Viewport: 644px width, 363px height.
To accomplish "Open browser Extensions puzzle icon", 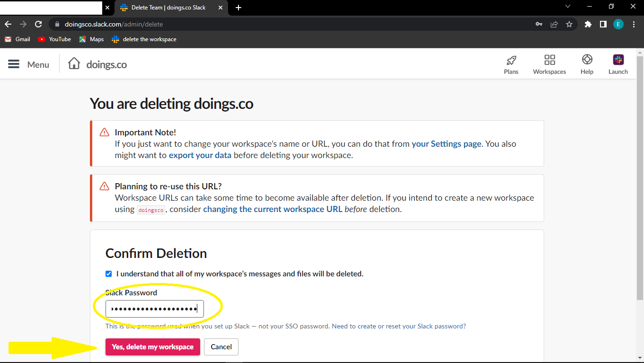I will click(588, 24).
